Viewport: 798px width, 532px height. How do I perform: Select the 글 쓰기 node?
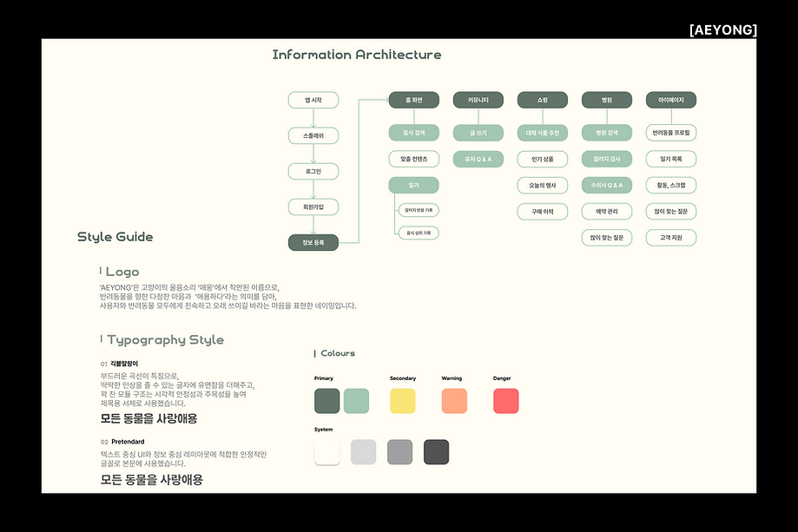[478, 133]
